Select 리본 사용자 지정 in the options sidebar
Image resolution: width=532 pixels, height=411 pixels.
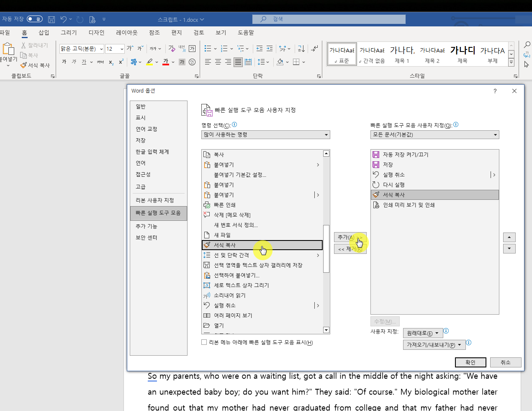tap(155, 200)
